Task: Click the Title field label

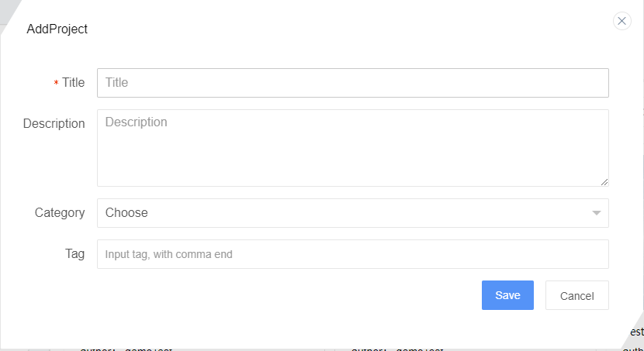Action: tap(74, 82)
